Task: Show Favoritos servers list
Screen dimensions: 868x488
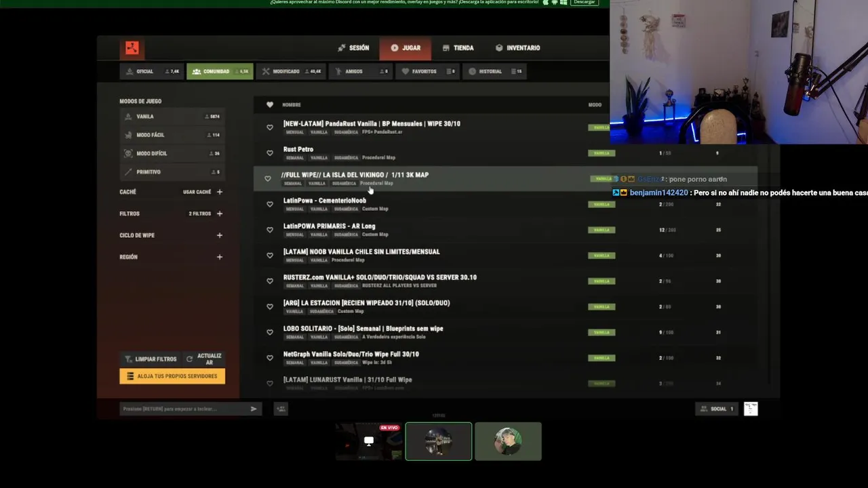Action: pos(428,71)
